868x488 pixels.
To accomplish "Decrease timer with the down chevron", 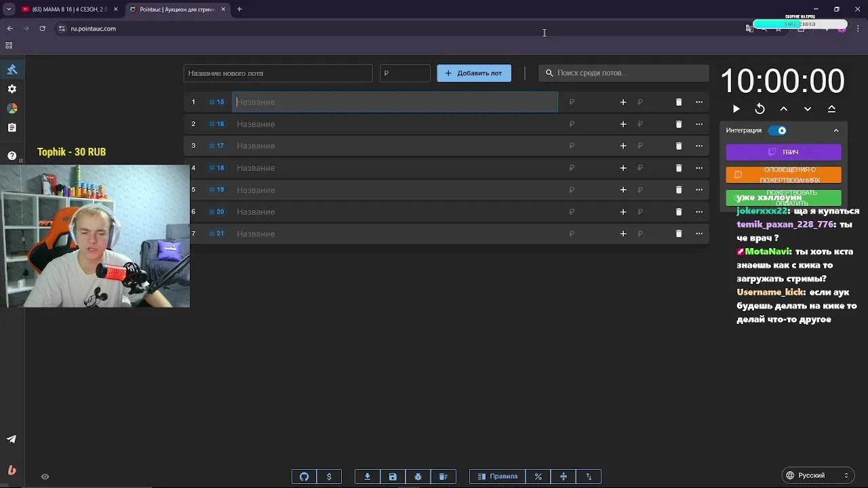I will 808,109.
